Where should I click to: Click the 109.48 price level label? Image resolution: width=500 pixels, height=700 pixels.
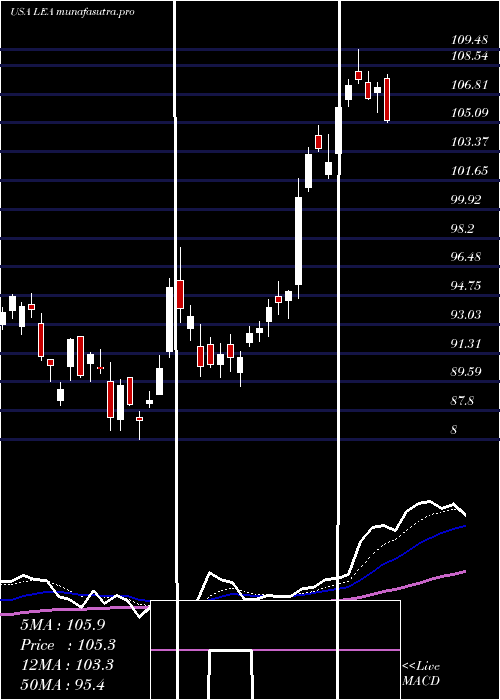tap(469, 40)
